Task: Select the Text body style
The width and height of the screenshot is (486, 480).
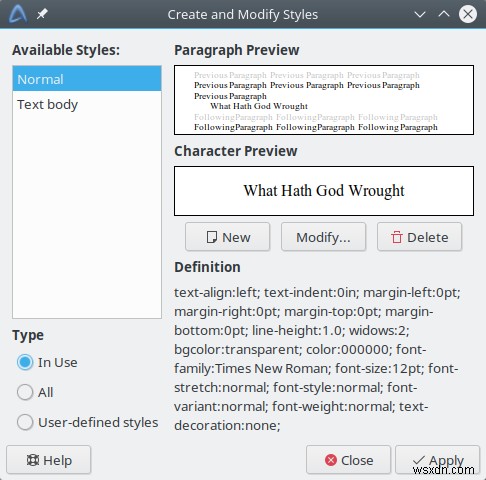Action: click(x=87, y=104)
